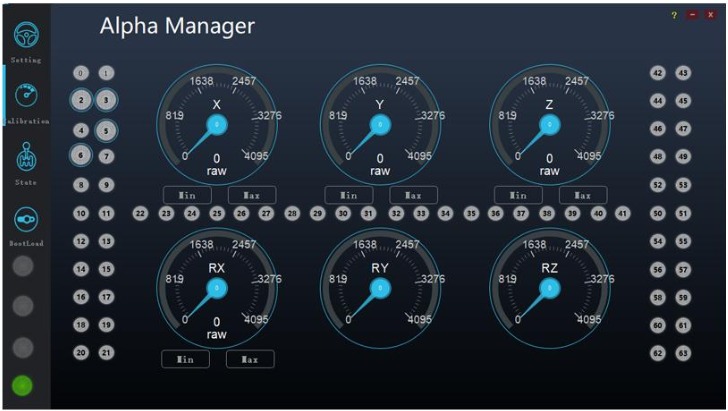Open the BootLoad page
Viewport: 728px width, 411px height.
click(25, 220)
